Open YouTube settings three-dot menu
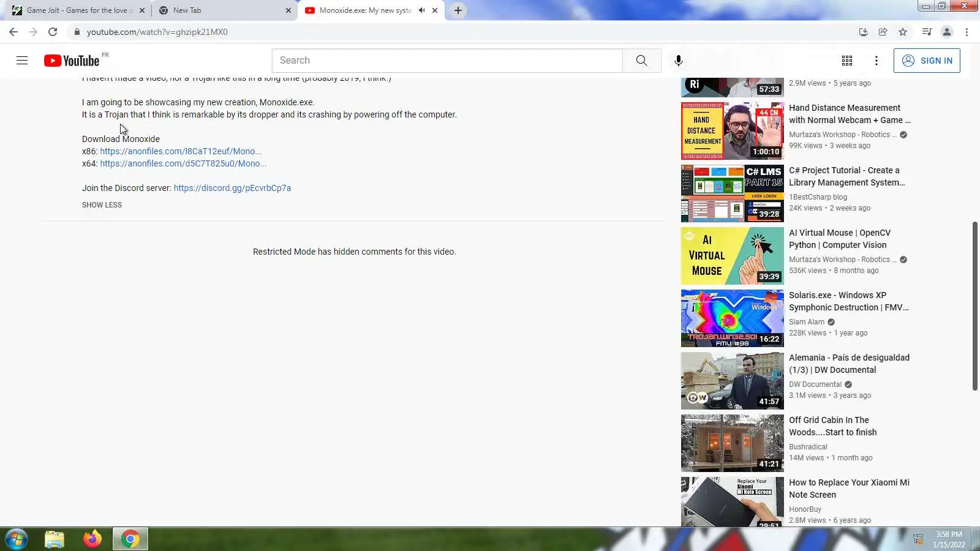 (x=876, y=60)
